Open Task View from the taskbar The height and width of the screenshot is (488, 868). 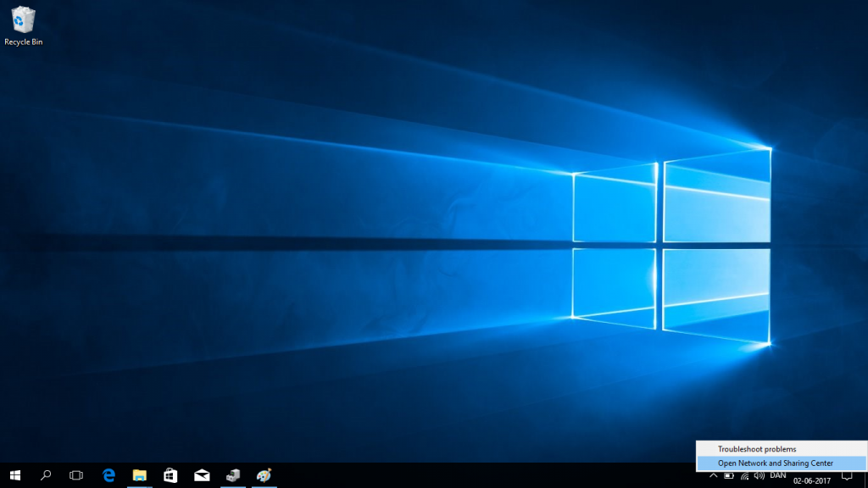click(x=76, y=475)
